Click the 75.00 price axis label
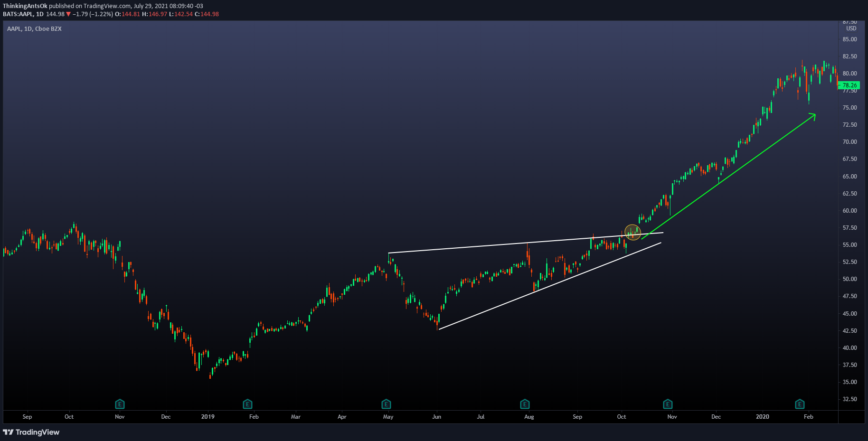The width and height of the screenshot is (868, 441). coord(849,108)
